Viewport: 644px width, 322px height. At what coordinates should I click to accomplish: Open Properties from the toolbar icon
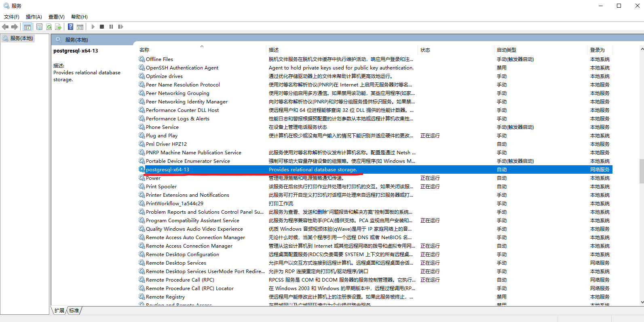39,27
